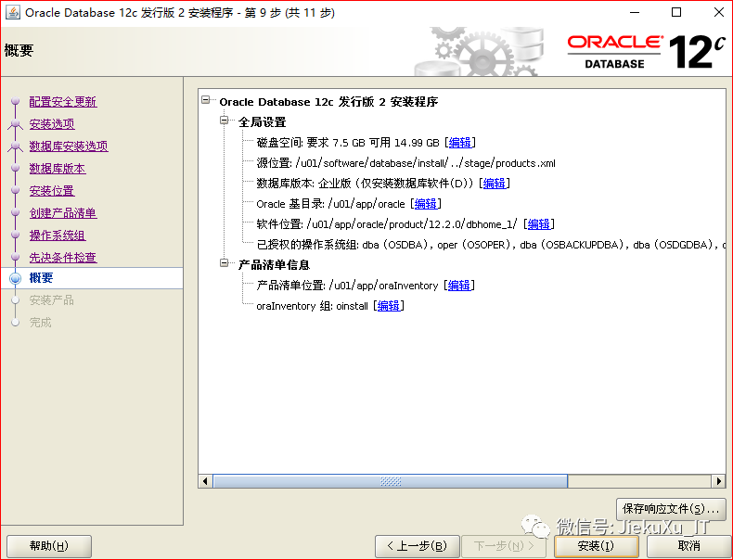Collapse the Oracle Database 12c root node
733x560 pixels.
[x=206, y=100]
